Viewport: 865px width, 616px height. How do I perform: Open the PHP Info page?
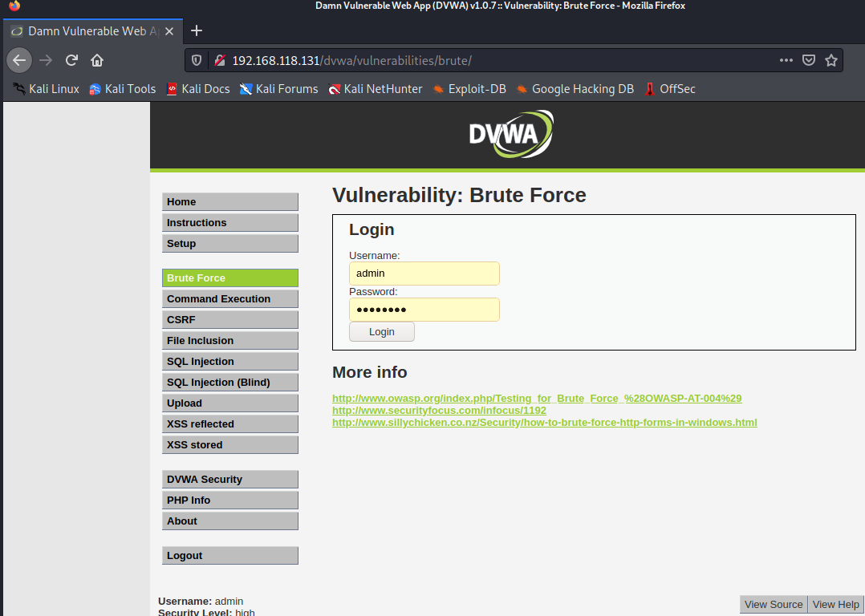(x=230, y=500)
